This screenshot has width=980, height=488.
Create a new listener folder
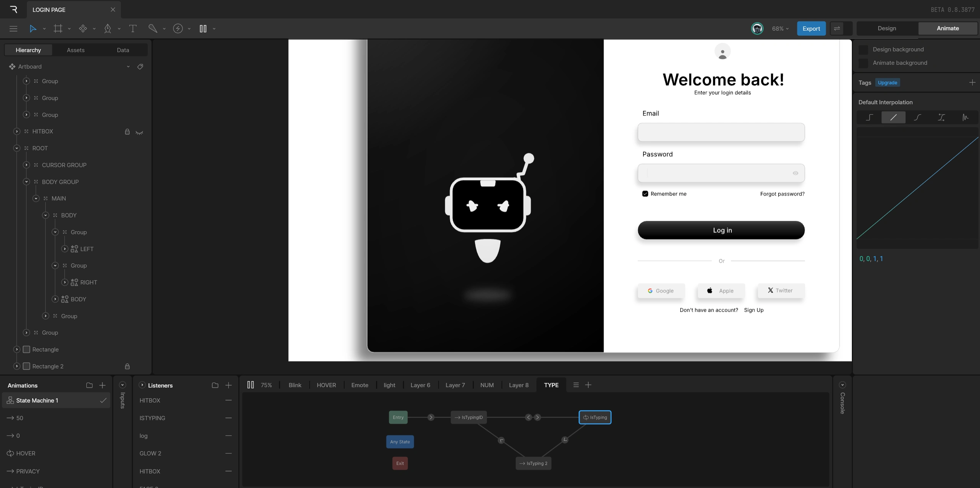(215, 385)
